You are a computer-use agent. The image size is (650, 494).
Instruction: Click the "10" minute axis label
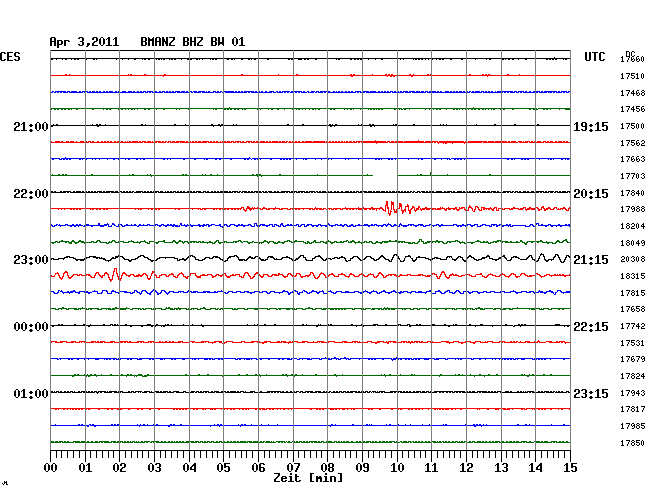point(397,468)
